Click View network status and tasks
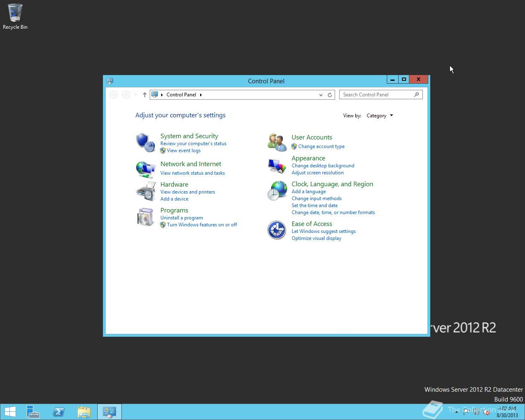Viewport: 525px width, 420px height. [192, 173]
